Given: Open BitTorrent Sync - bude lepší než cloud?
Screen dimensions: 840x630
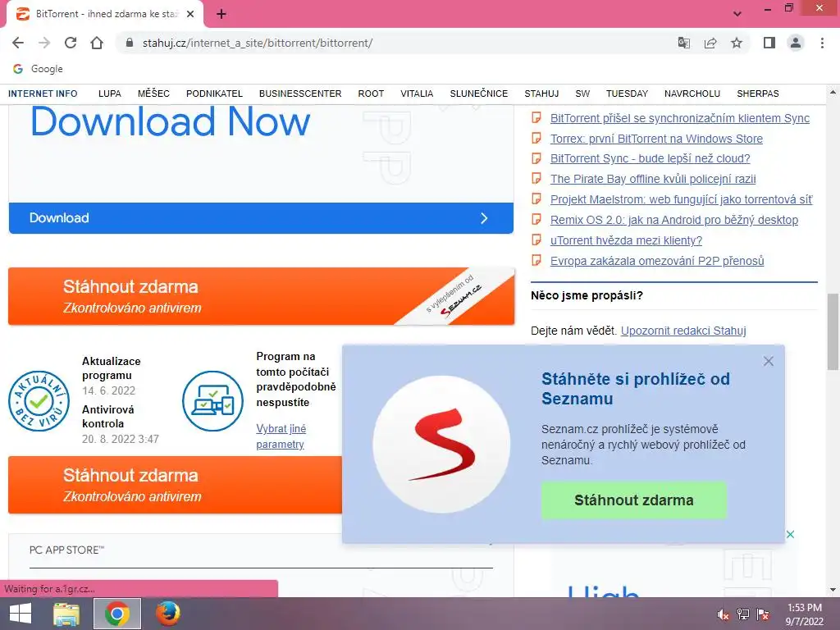Looking at the screenshot, I should coord(650,158).
